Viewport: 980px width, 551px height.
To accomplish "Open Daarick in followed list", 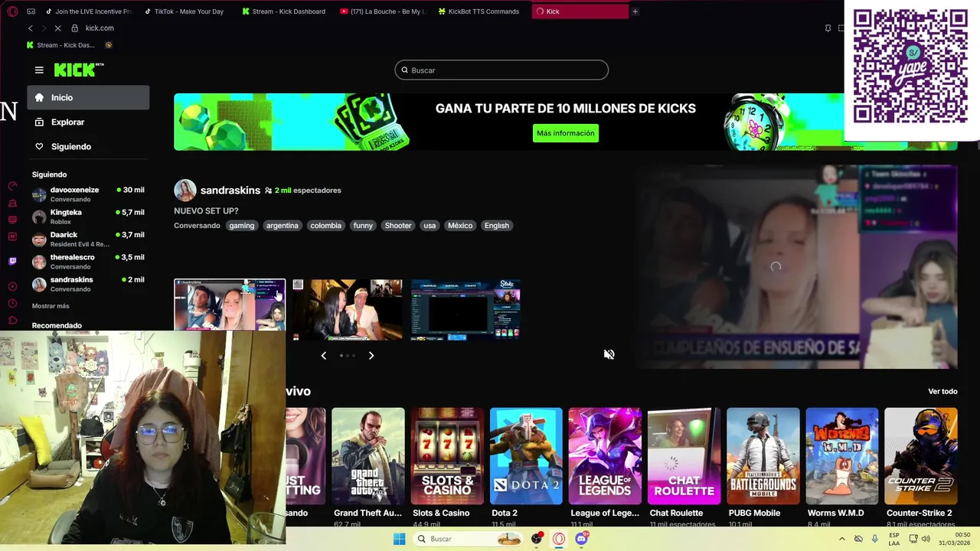I will pyautogui.click(x=88, y=239).
